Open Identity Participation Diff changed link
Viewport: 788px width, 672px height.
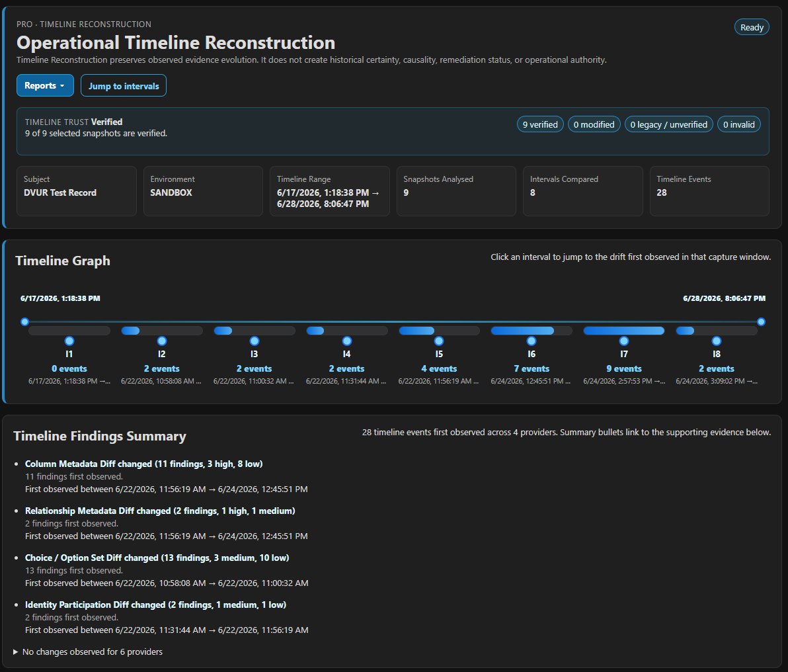156,605
